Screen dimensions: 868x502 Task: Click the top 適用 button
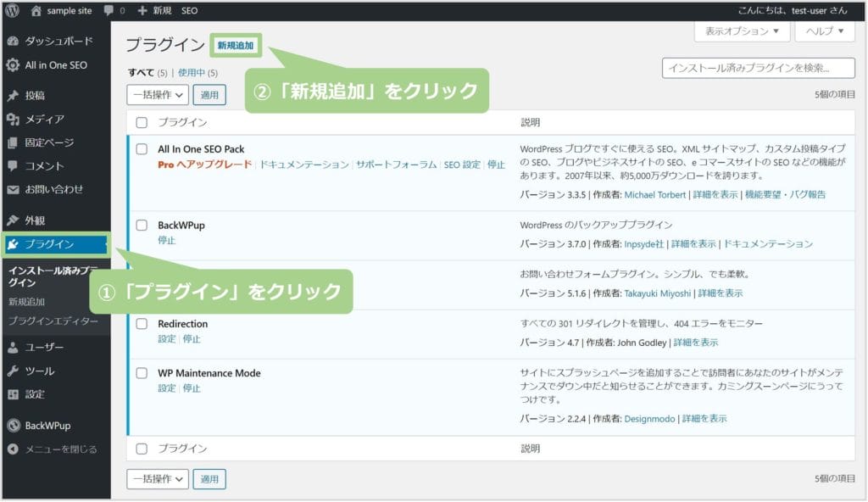pyautogui.click(x=209, y=95)
